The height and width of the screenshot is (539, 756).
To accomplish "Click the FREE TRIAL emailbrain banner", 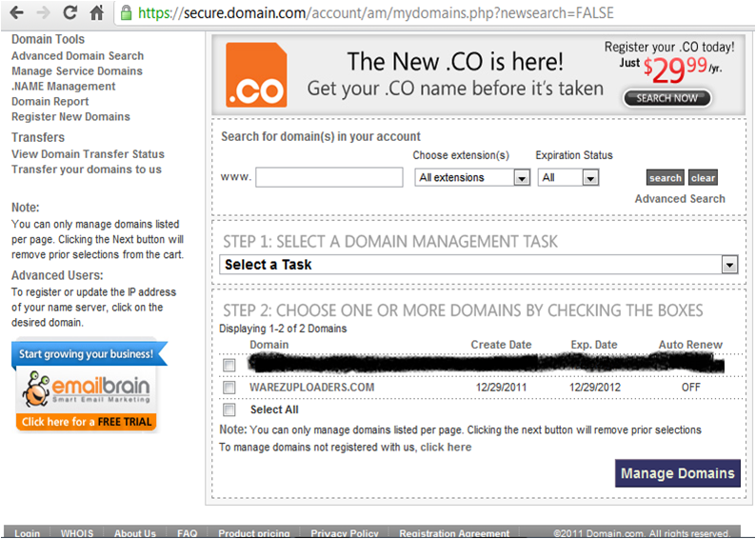I will point(87,422).
